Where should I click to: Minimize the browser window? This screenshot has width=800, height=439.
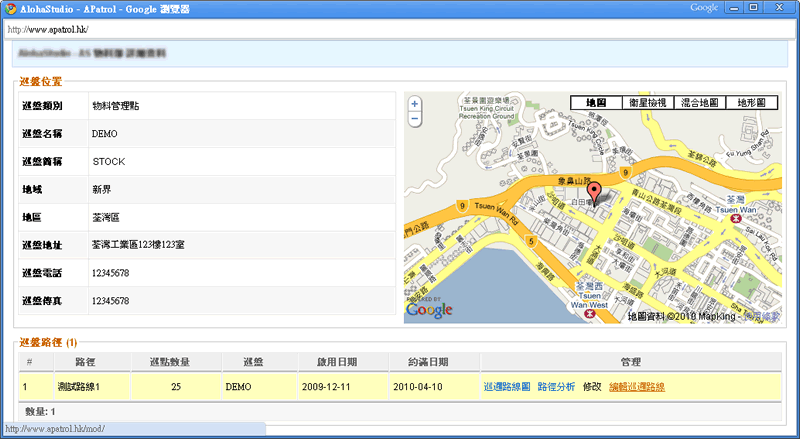[x=734, y=8]
